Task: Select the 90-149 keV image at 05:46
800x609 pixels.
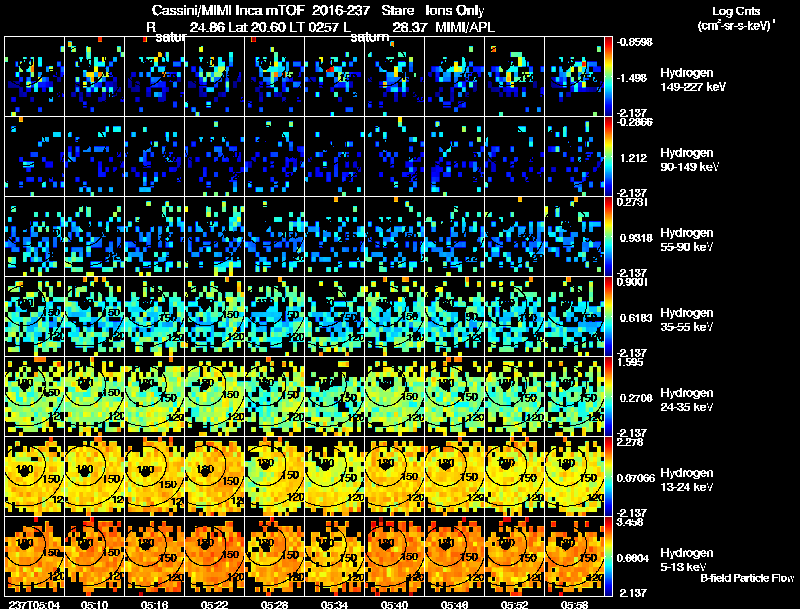Action: (x=455, y=157)
